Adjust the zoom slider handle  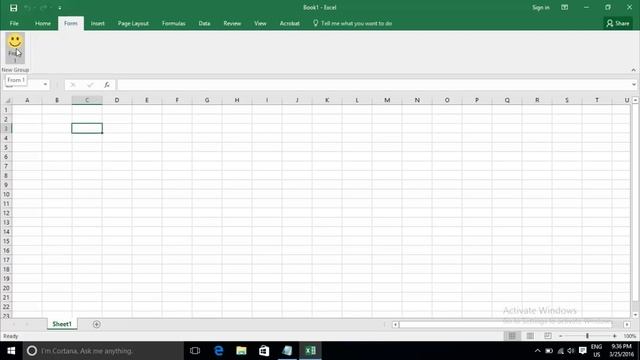click(x=587, y=336)
